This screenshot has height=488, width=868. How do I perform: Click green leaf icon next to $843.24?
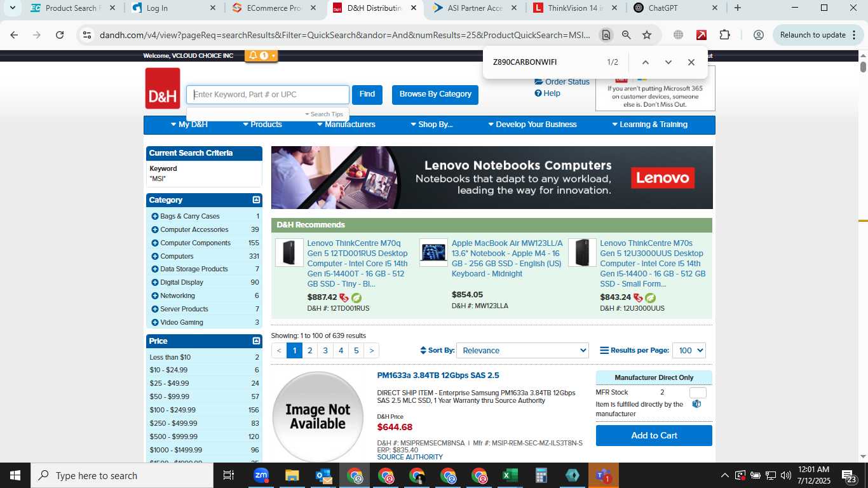650,297
